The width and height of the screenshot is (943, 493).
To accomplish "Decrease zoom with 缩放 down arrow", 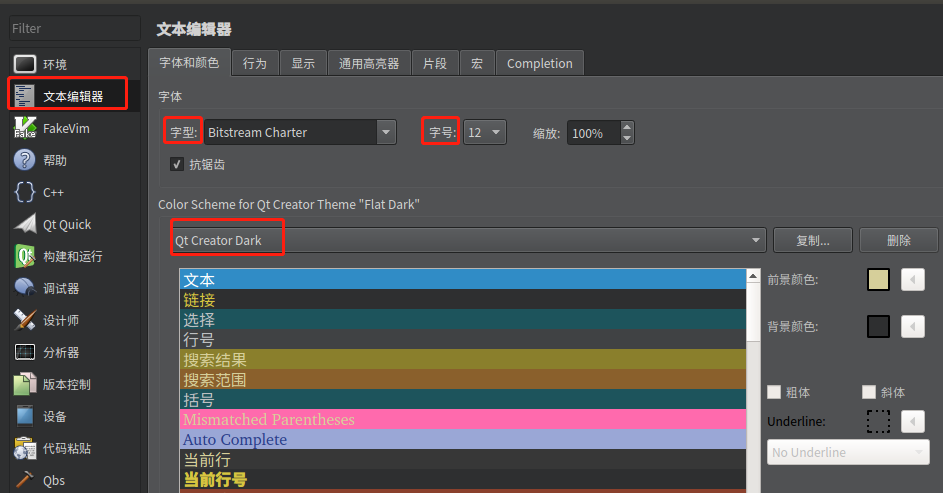I will [627, 138].
